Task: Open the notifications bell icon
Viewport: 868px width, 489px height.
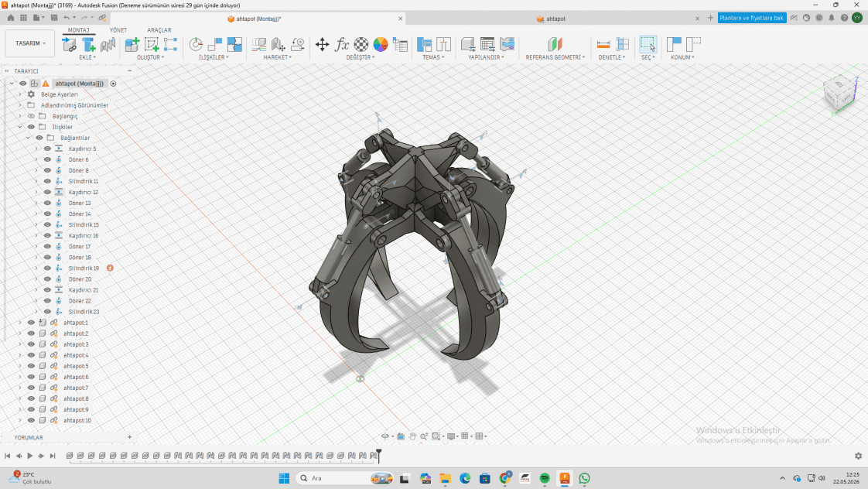Action: 832,19
